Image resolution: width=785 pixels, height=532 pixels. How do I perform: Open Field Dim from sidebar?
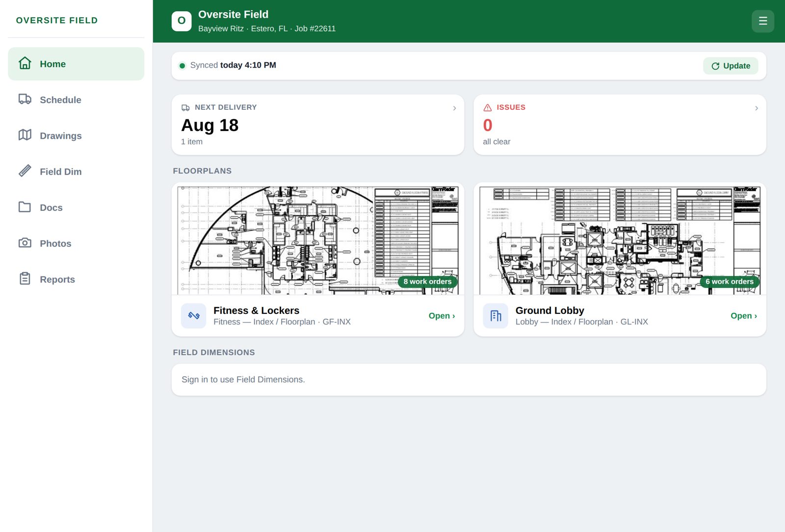pyautogui.click(x=76, y=171)
